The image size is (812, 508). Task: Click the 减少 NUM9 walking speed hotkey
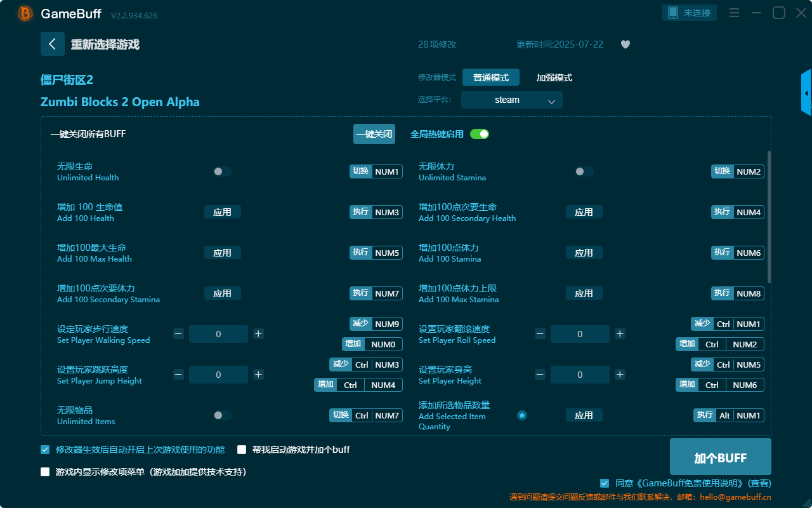pyautogui.click(x=376, y=324)
